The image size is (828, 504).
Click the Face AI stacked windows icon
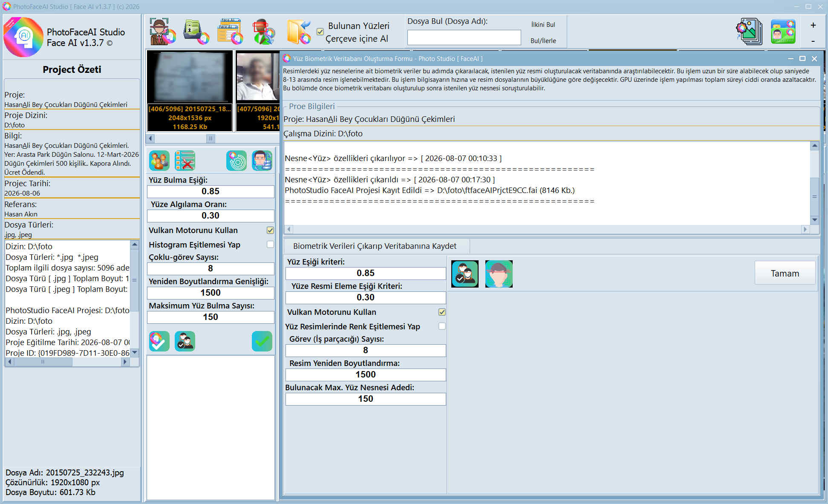point(230,32)
